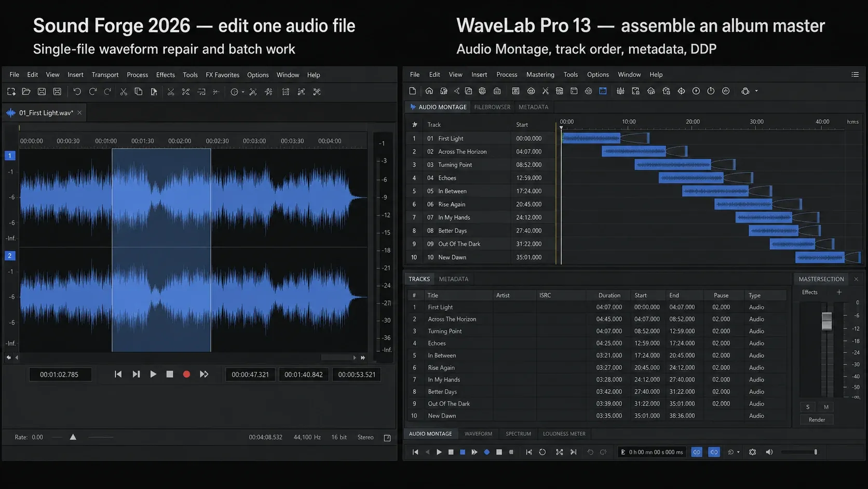Viewport: 868px width, 489px height.
Task: Add effect with plus in Master Section
Action: 839,292
